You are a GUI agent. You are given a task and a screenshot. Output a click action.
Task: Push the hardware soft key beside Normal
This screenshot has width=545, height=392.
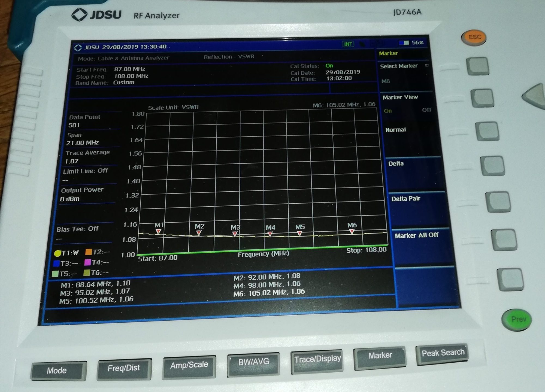487,131
